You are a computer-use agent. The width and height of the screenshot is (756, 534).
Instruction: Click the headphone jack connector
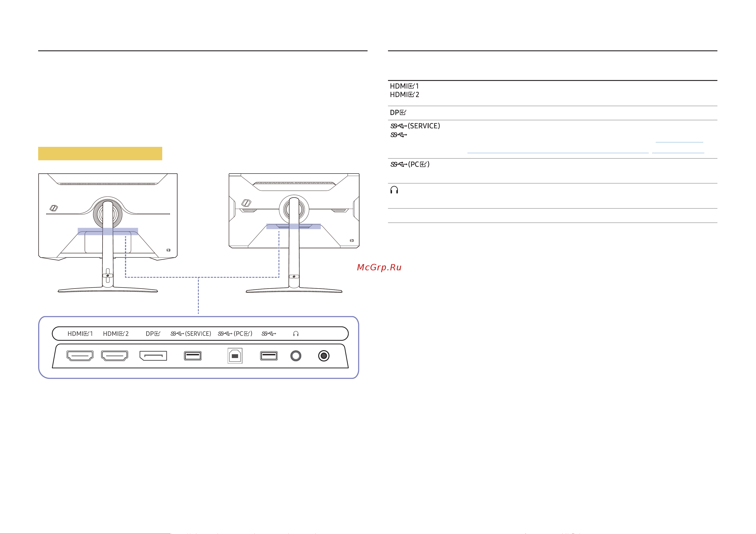pyautogui.click(x=296, y=356)
